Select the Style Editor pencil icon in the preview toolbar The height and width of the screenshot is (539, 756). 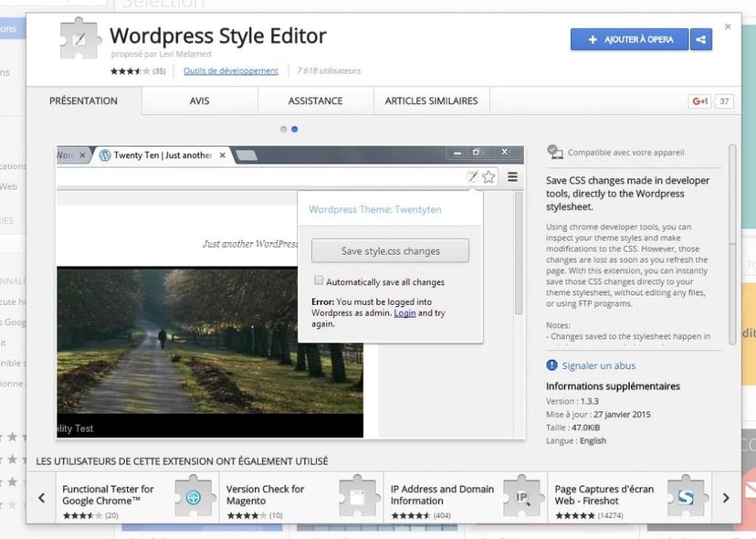point(472,176)
